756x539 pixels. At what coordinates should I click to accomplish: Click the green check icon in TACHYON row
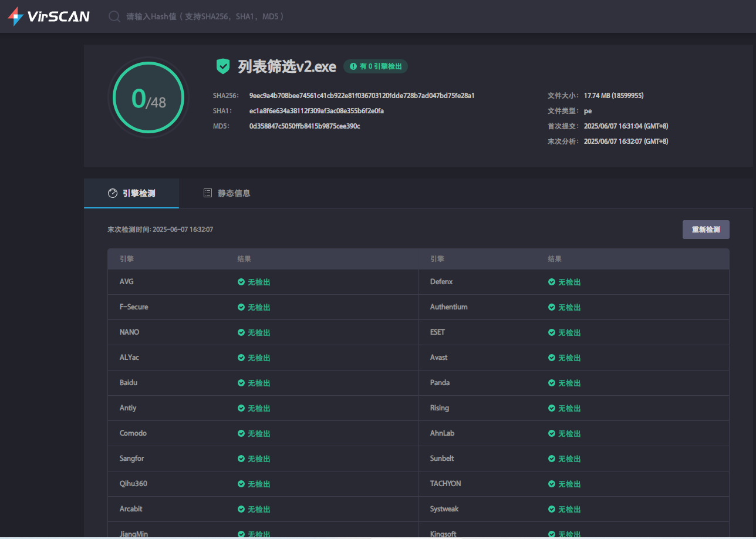point(552,484)
